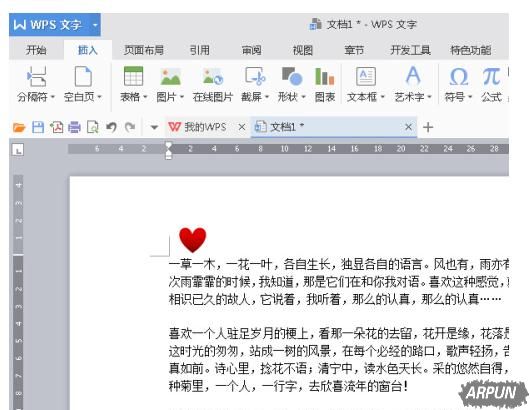Open the 页面布局 ribbon tab
530x410 pixels.
(143, 50)
